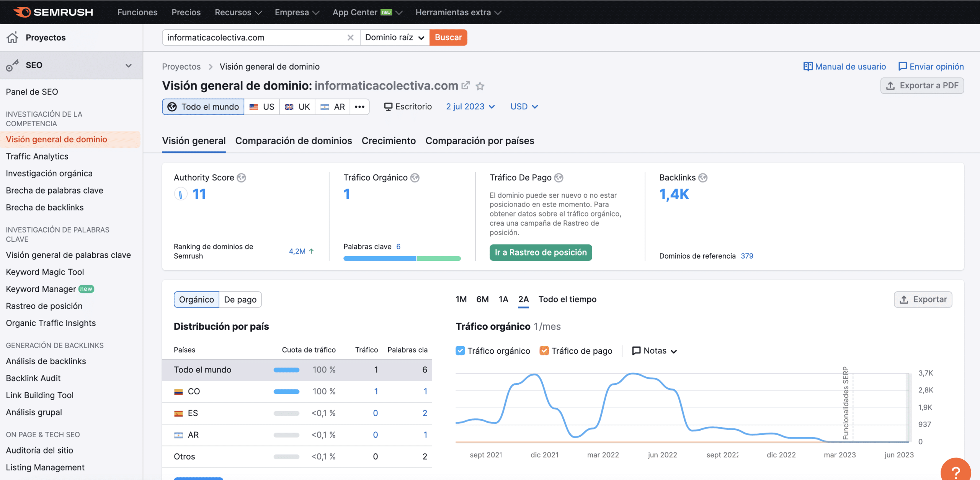Switch traffic view to De pago
Viewport: 980px width, 480px height.
point(240,299)
